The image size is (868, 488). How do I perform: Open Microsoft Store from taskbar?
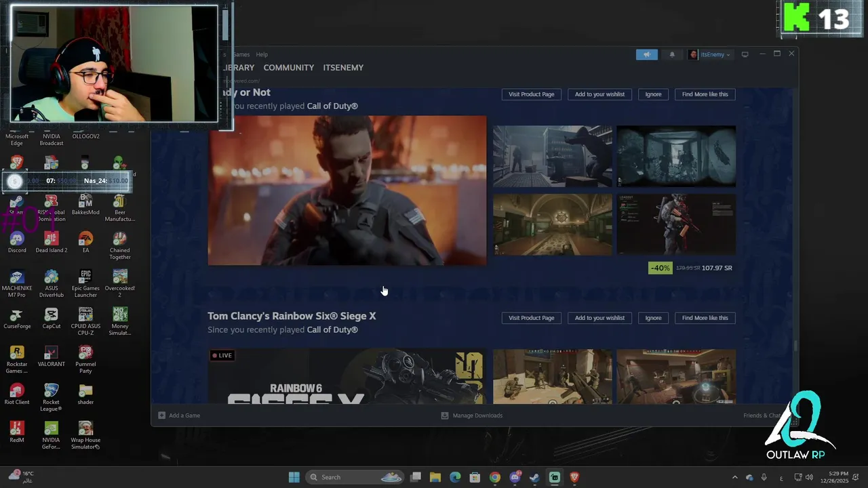(475, 477)
